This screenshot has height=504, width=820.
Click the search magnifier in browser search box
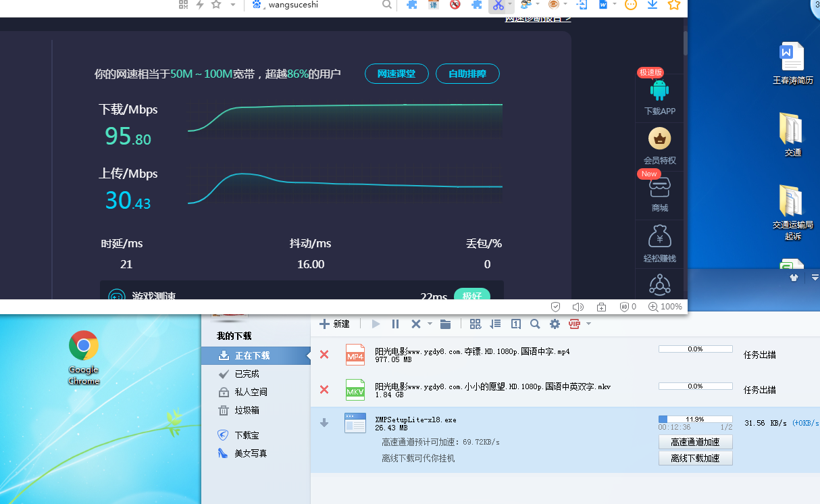387,5
